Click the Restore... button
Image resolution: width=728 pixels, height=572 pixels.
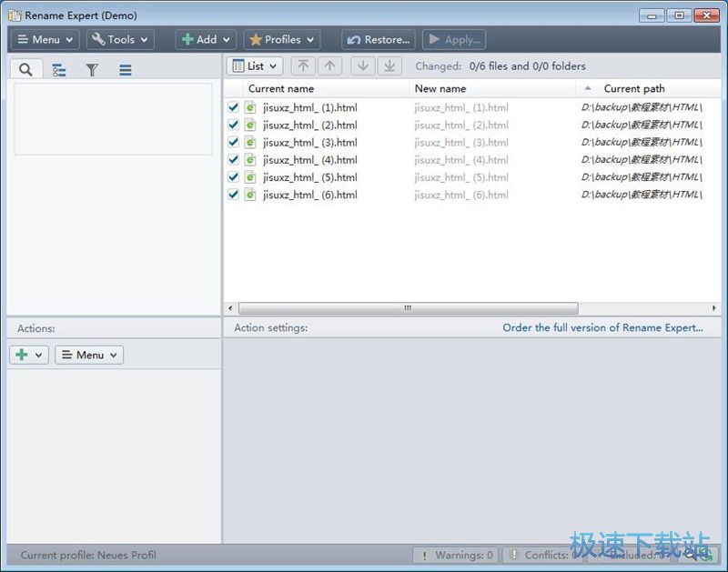click(379, 40)
